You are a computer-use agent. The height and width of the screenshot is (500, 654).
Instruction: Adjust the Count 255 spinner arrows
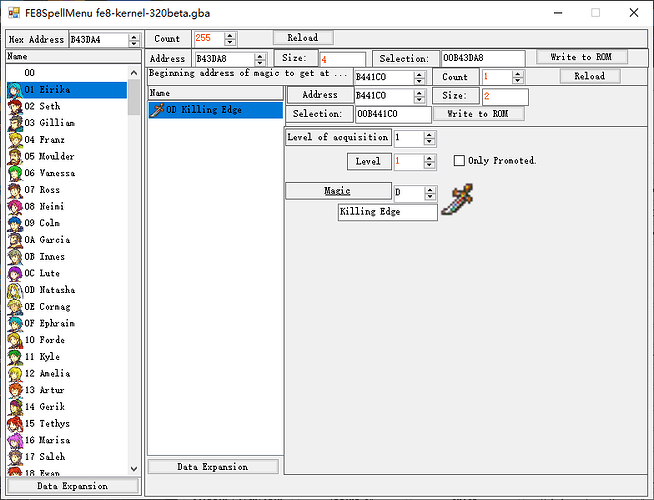230,39
